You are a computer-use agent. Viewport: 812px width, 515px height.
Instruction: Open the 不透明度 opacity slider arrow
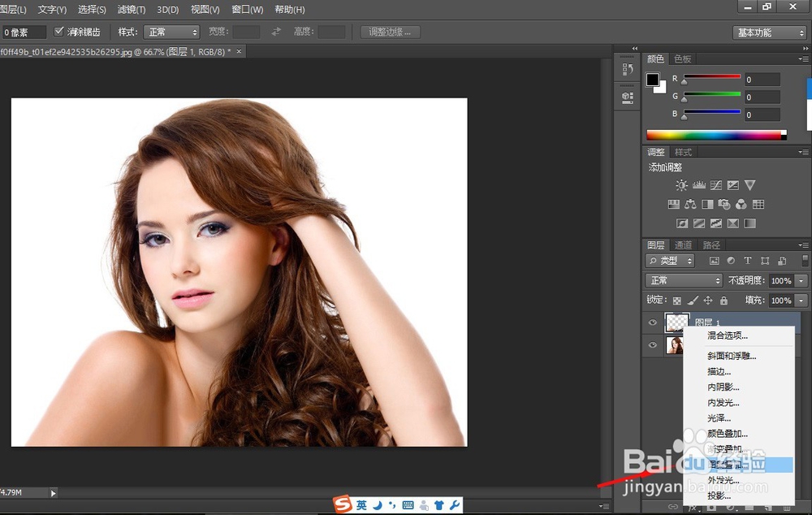[801, 280]
